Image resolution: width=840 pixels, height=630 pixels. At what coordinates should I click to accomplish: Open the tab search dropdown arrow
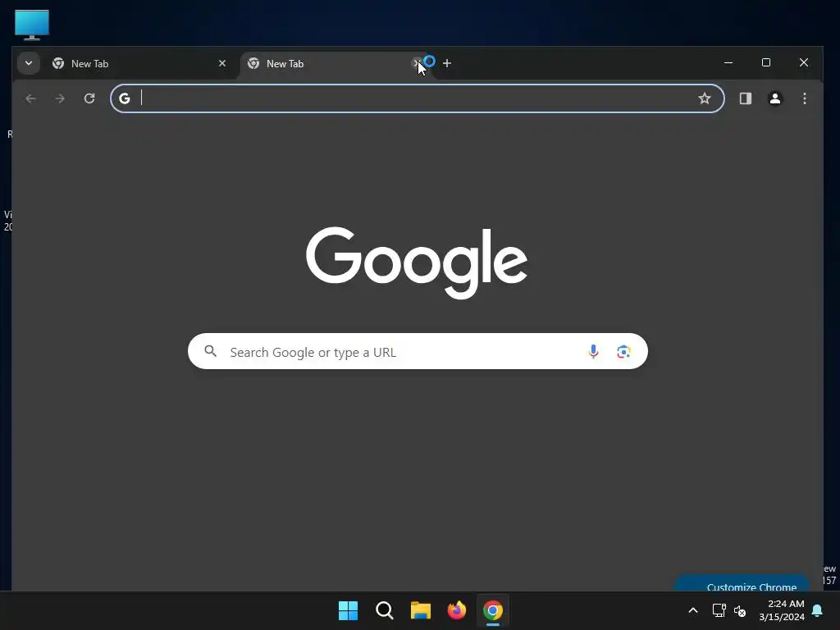click(x=29, y=63)
